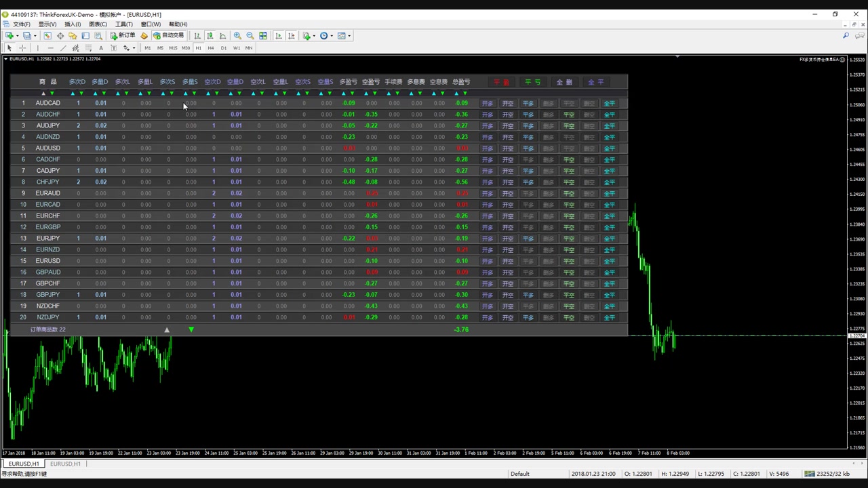Tile chart windows icon
The height and width of the screenshot is (488, 868).
point(262,36)
